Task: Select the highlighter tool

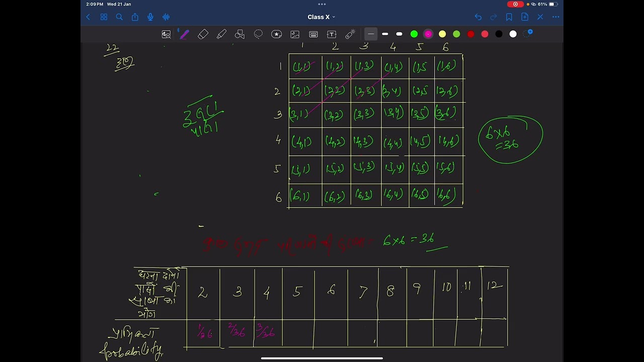Action: (x=221, y=34)
